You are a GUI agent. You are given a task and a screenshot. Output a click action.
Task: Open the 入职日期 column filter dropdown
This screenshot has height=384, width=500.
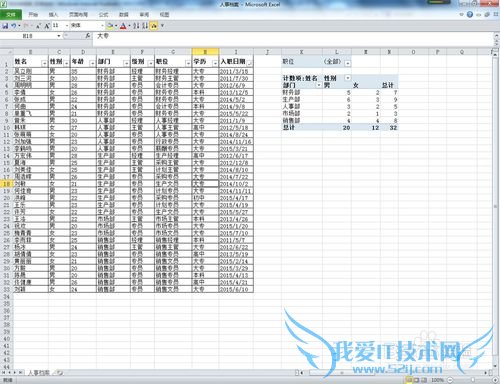click(250, 63)
